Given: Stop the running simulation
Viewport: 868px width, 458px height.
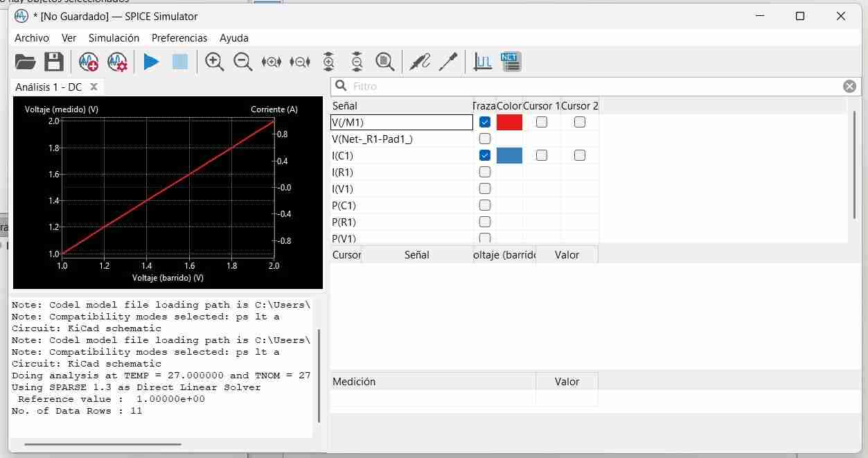Looking at the screenshot, I should pyautogui.click(x=179, y=62).
